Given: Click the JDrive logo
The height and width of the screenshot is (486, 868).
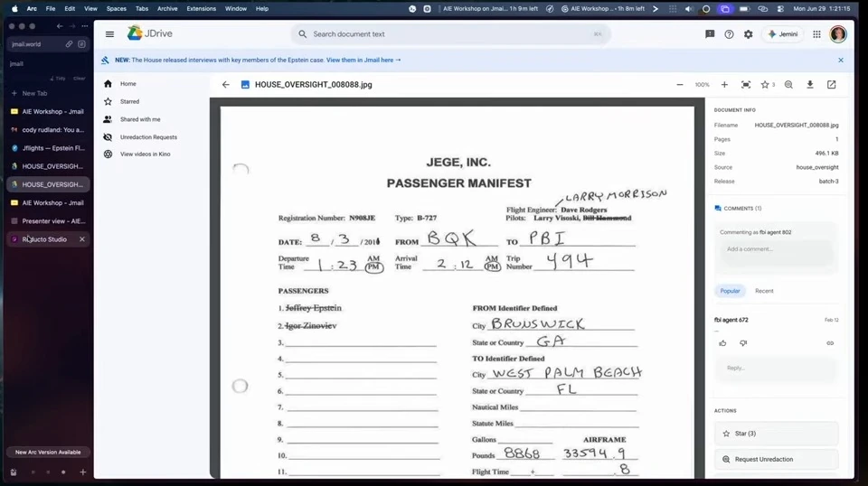Looking at the screenshot, I should [x=150, y=33].
